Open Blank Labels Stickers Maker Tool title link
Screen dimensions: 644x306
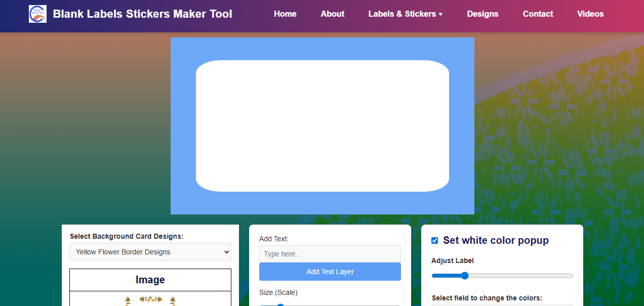click(142, 14)
